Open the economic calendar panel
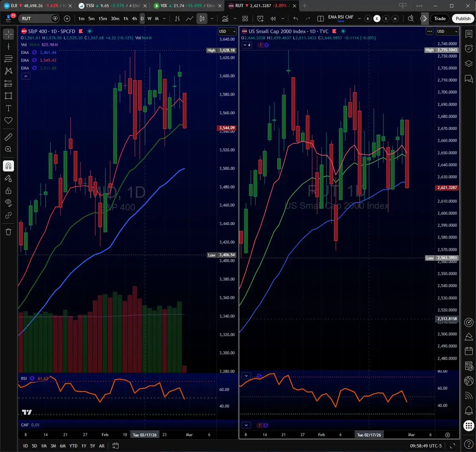The image size is (476, 452). (468, 351)
